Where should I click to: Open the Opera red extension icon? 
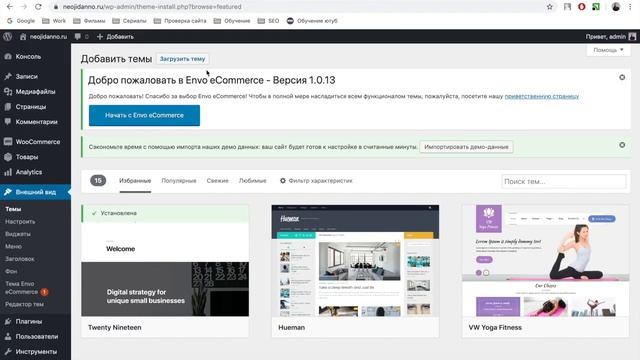point(582,7)
